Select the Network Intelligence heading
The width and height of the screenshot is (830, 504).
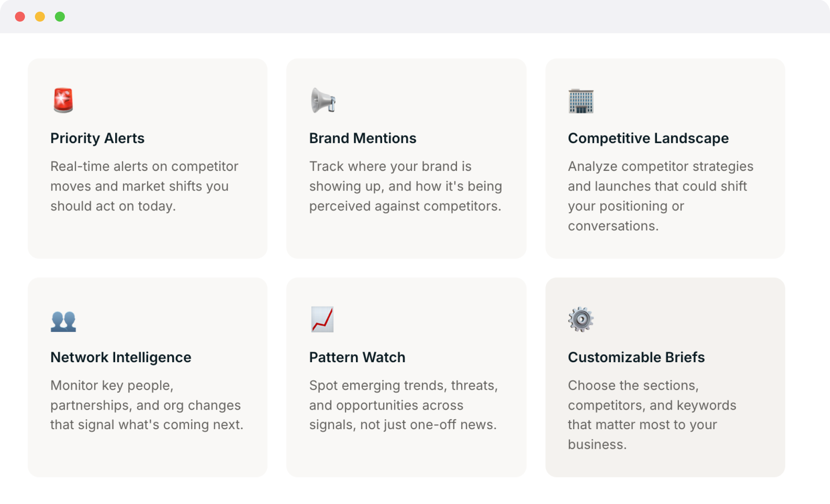[121, 357]
